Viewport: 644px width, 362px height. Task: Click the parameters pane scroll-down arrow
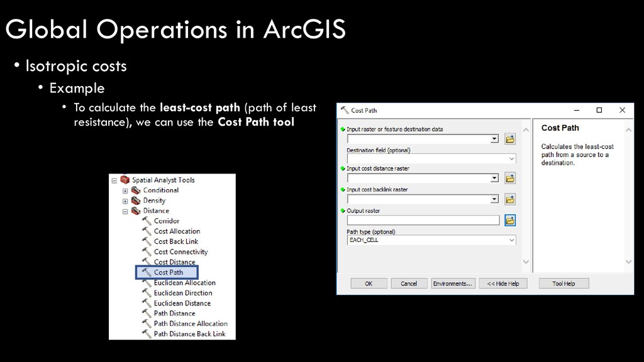click(x=526, y=262)
